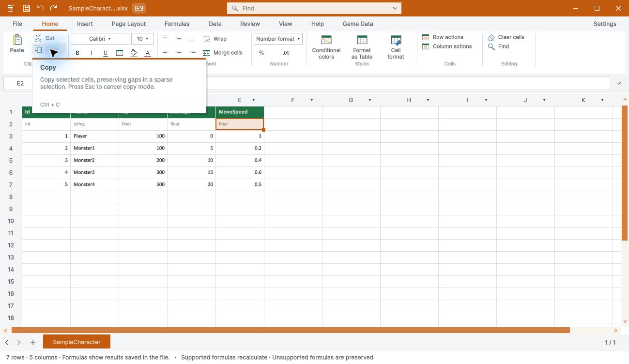Screen dimensions: 629x364
Task: Click the .00 decimal format button
Action: point(286,53)
